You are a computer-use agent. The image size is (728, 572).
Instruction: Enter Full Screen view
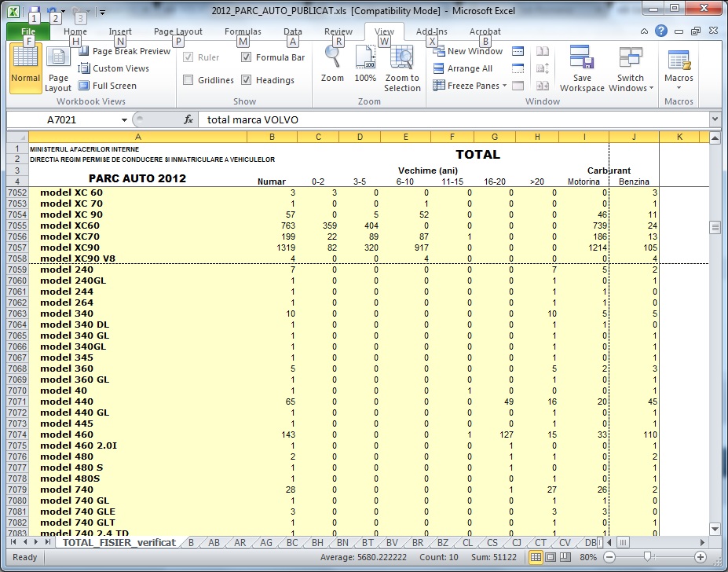108,86
